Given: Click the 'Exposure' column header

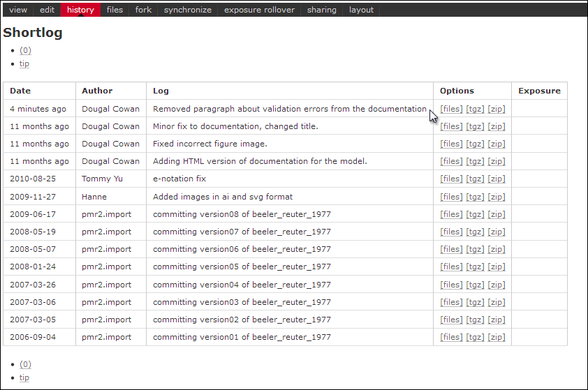Looking at the screenshot, I should point(539,91).
